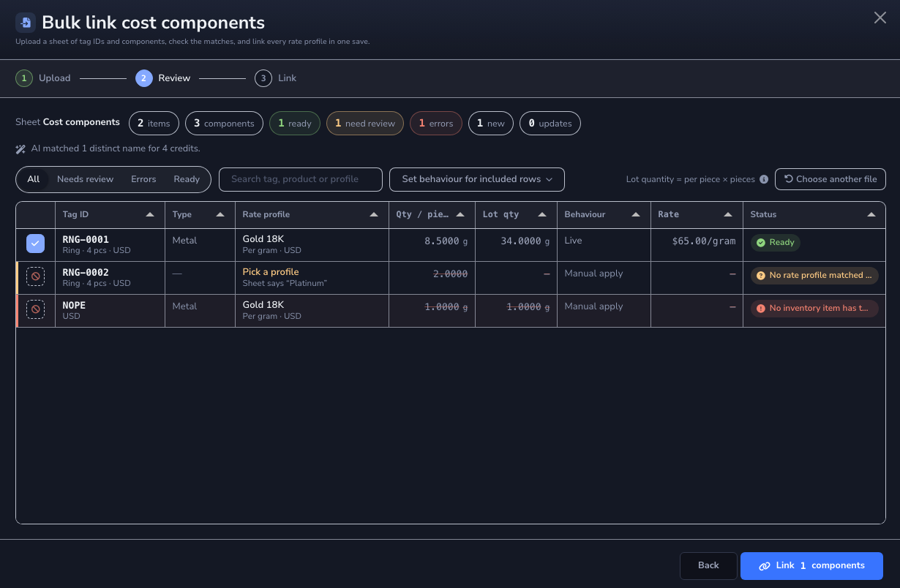This screenshot has width=900, height=588.
Task: Focus the 'Search tag, product or profile' field
Action: click(x=301, y=179)
